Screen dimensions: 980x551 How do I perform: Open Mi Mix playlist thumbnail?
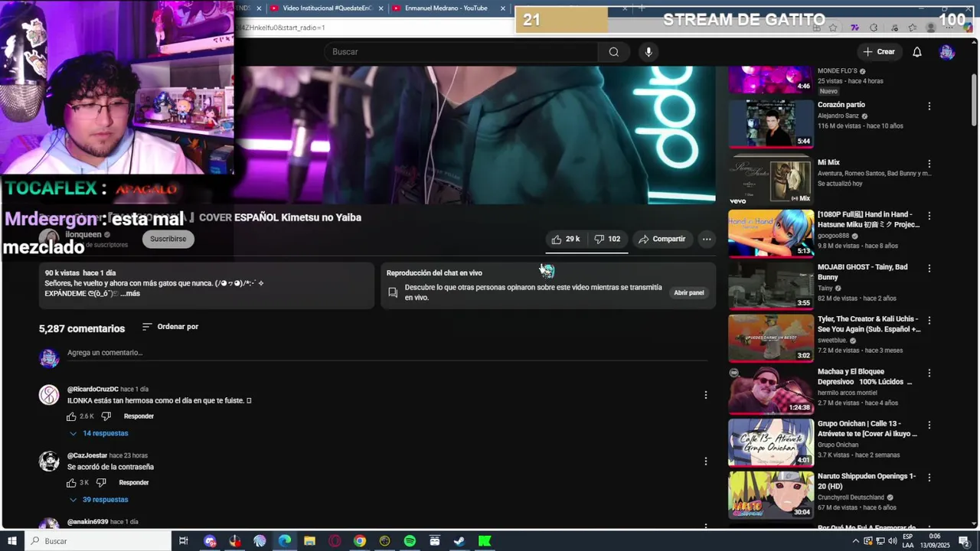770,181
